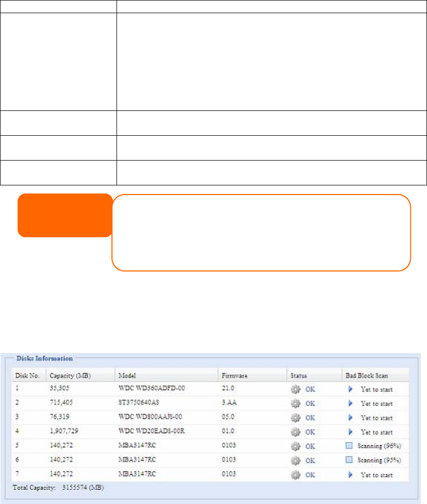The image size is (427, 504).
Task: Select capacity 715,405 cell
Action: (61, 402)
